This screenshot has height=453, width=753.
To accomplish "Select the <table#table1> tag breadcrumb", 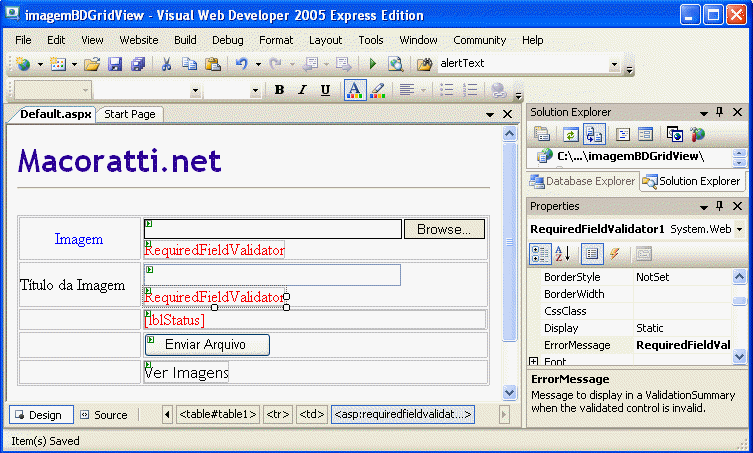I will (x=218, y=414).
